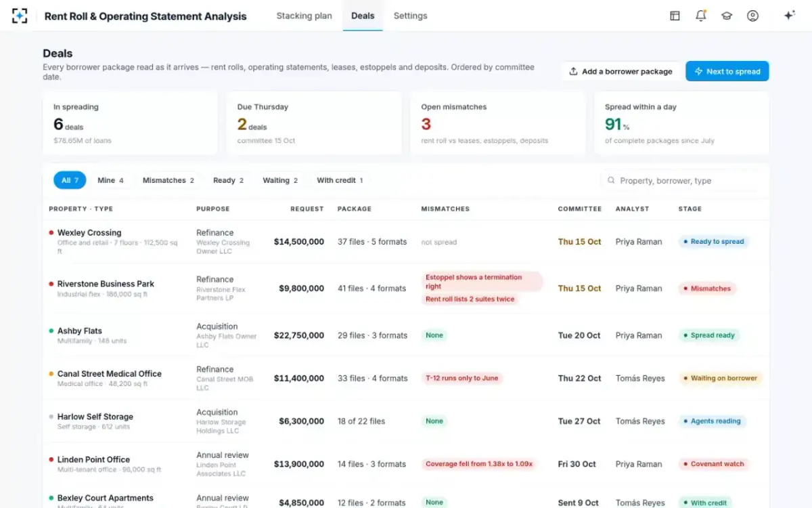The image size is (812, 508).
Task: Click the Spread ready stage badge
Action: coord(709,335)
